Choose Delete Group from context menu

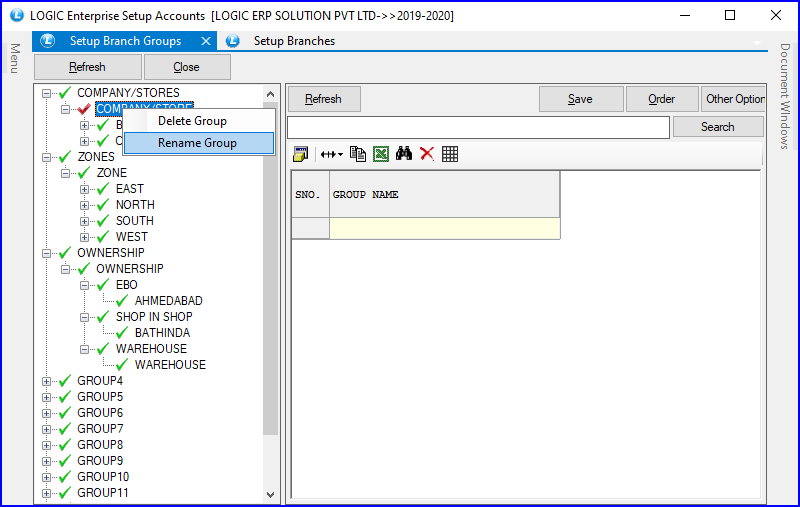click(199, 121)
